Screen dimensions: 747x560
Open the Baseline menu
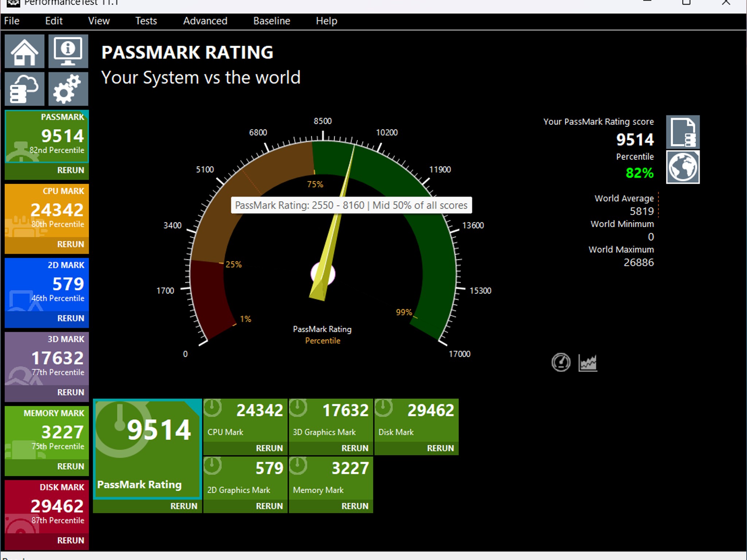(x=272, y=21)
